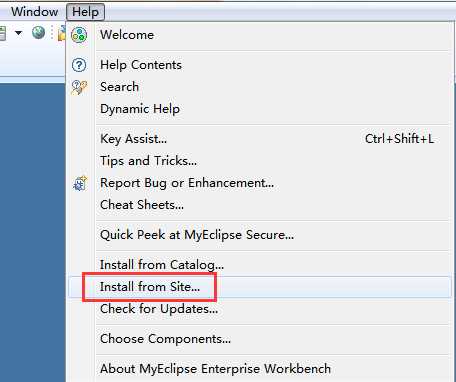Run Check for Updates
Image resolution: width=456 pixels, height=382 pixels.
click(x=260, y=309)
